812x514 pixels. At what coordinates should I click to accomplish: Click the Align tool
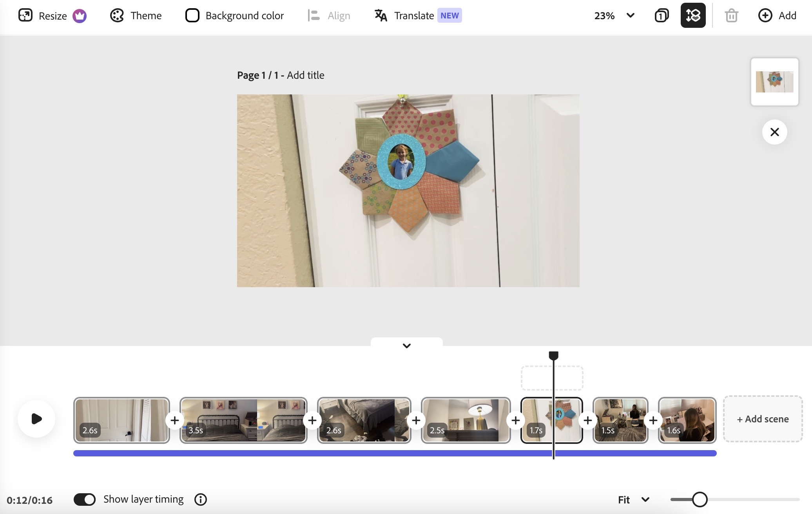click(329, 16)
